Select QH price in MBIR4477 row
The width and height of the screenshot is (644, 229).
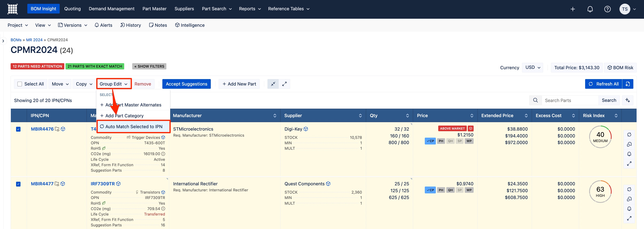click(450, 190)
